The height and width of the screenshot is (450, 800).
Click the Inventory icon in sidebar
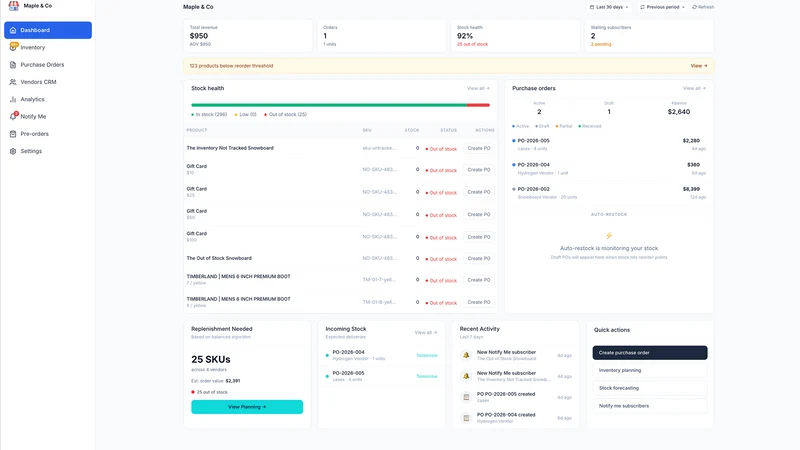coord(13,47)
